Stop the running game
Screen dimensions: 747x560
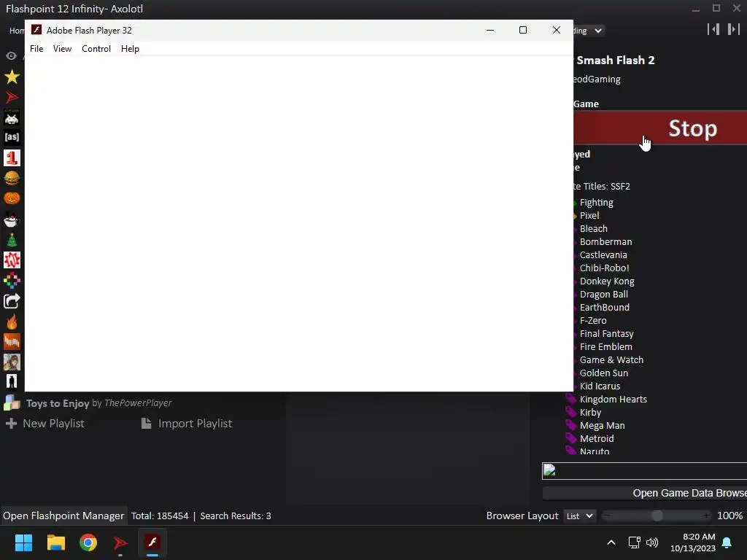pos(659,128)
